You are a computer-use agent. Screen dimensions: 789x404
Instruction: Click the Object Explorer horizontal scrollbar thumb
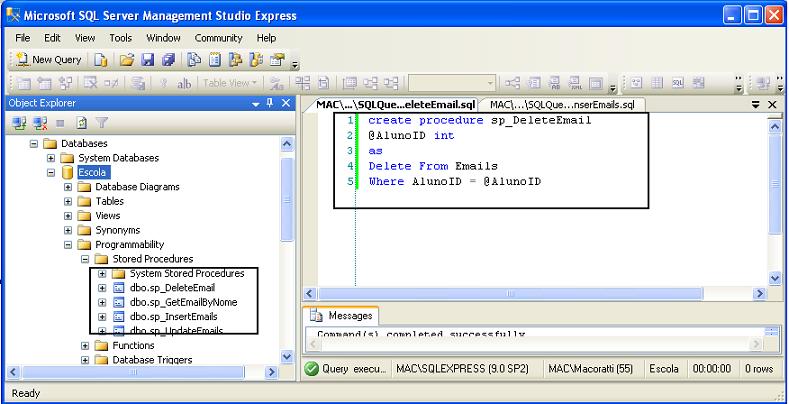(x=133, y=372)
